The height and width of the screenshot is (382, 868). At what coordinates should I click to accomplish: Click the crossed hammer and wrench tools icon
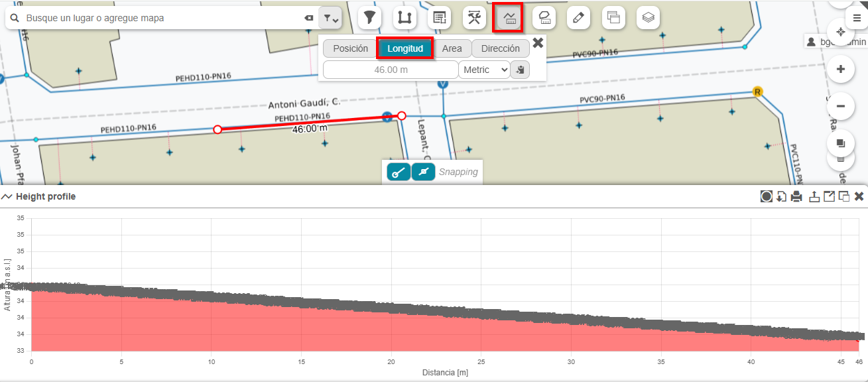pos(474,18)
